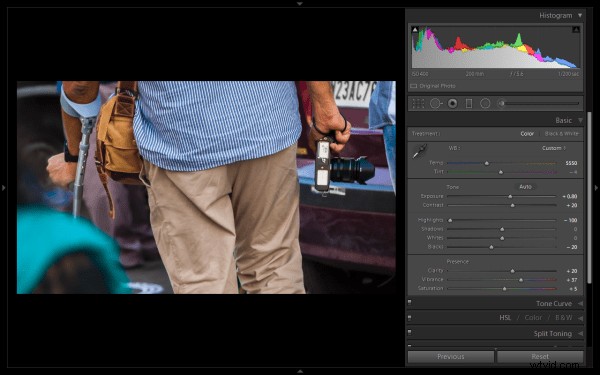The image size is (600, 375).
Task: Expand the HSL / Color / B&W panel arrow
Action: click(580, 318)
